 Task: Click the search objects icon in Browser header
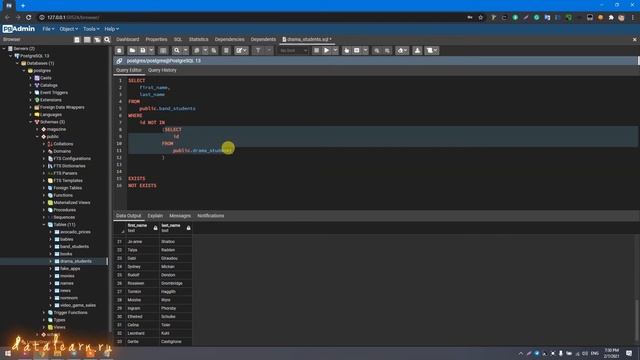coord(107,40)
